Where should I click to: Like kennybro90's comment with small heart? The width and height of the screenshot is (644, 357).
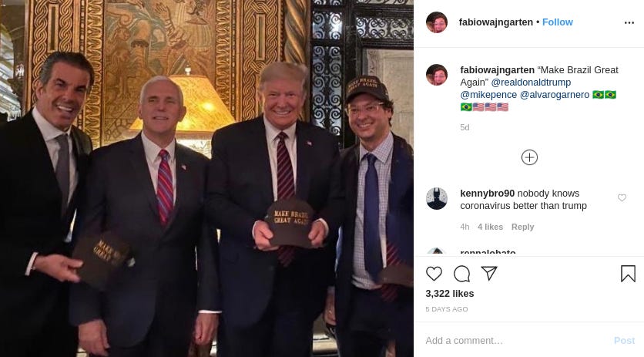[622, 198]
